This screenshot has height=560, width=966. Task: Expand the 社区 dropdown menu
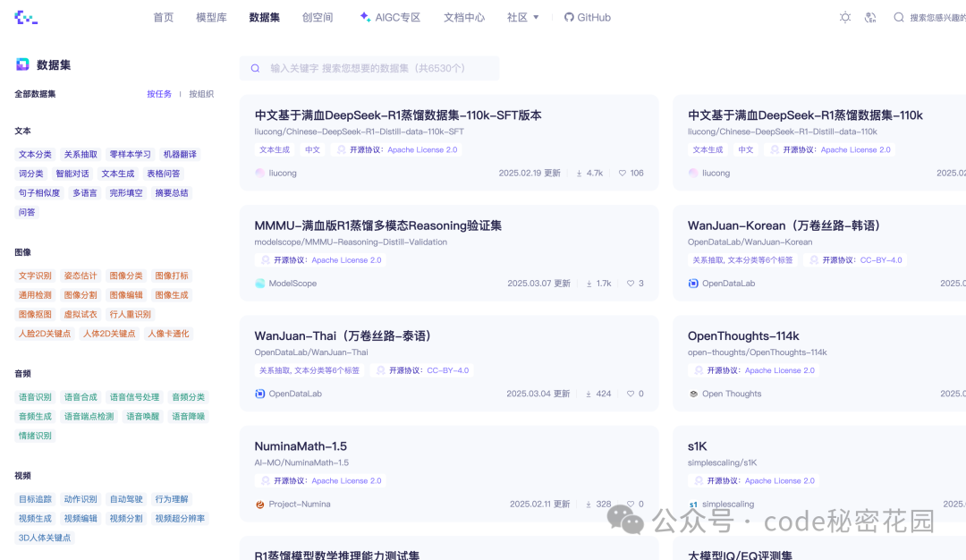522,17
